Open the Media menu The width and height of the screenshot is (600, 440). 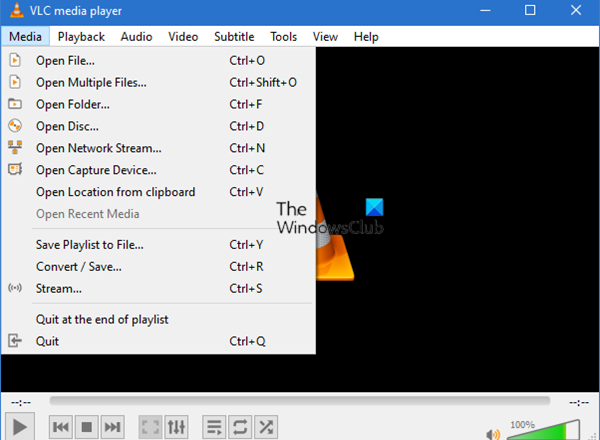click(x=25, y=36)
